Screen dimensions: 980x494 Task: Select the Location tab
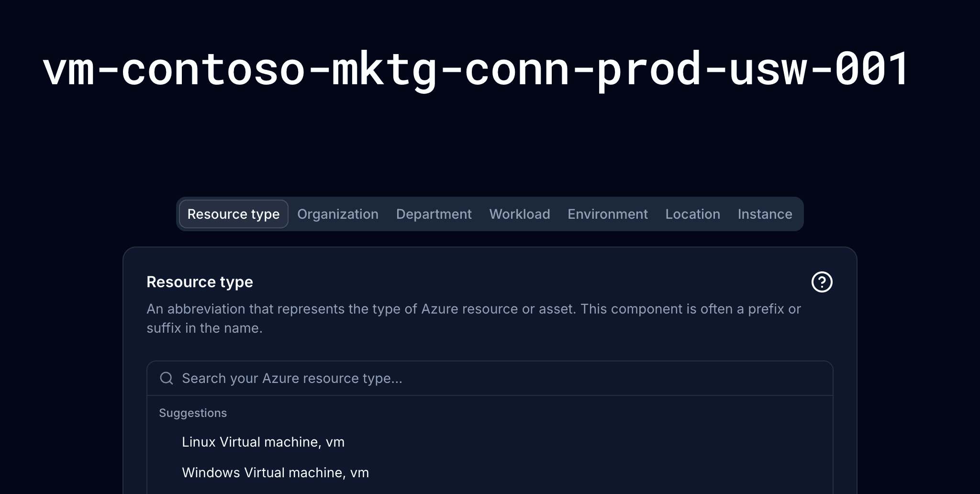tap(692, 214)
